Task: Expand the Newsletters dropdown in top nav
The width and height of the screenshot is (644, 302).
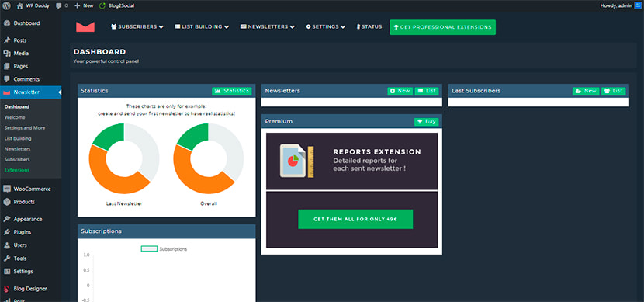Action: (268, 26)
